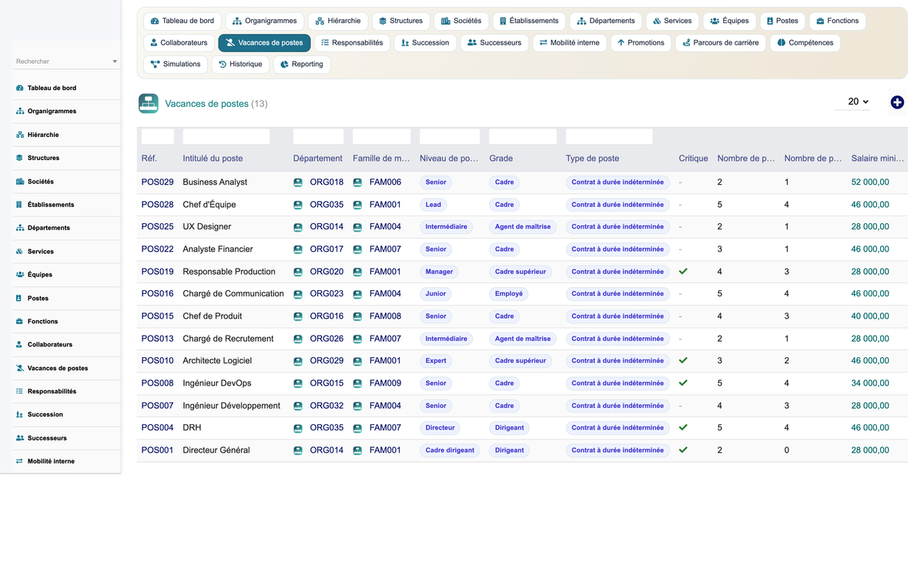
Task: Click the Vacances de postes header icon
Action: point(149,103)
